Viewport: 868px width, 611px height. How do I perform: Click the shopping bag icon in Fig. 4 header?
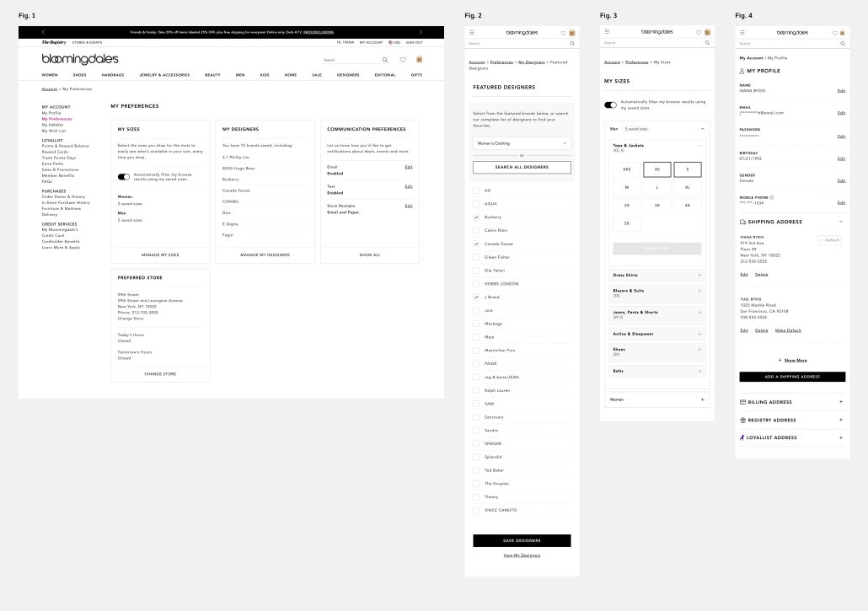[843, 32]
